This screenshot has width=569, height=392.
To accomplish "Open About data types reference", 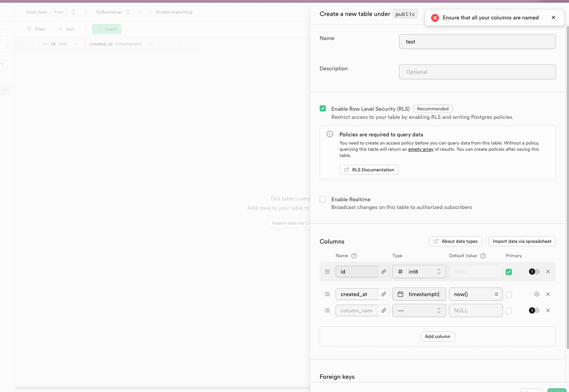I will [455, 241].
